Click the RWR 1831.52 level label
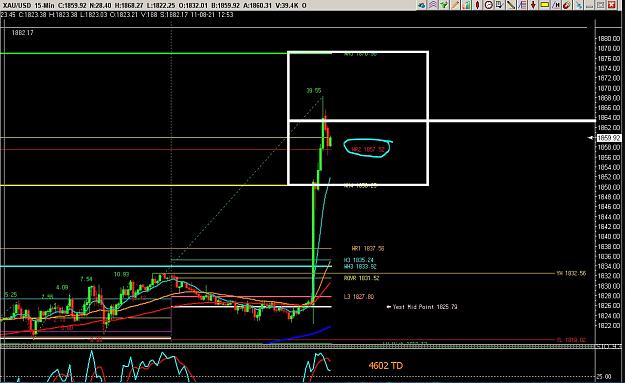Viewport: 625px width, 383px height. coord(362,278)
